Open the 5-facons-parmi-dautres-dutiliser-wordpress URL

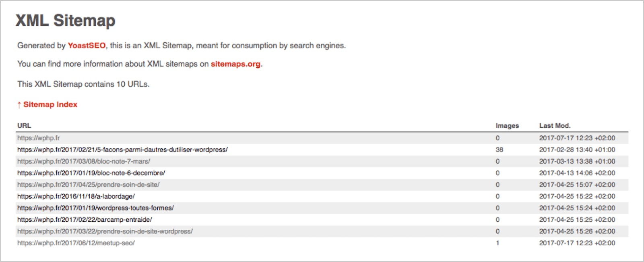[x=122, y=150]
